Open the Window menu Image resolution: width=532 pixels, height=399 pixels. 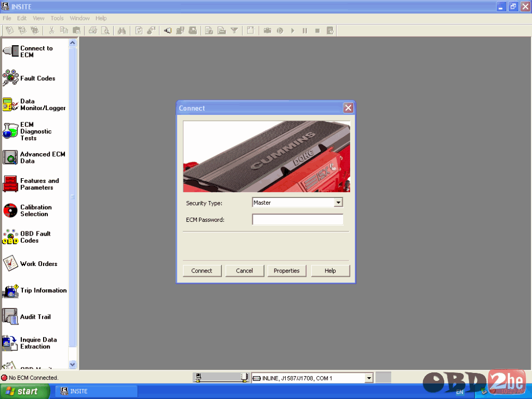[80, 18]
